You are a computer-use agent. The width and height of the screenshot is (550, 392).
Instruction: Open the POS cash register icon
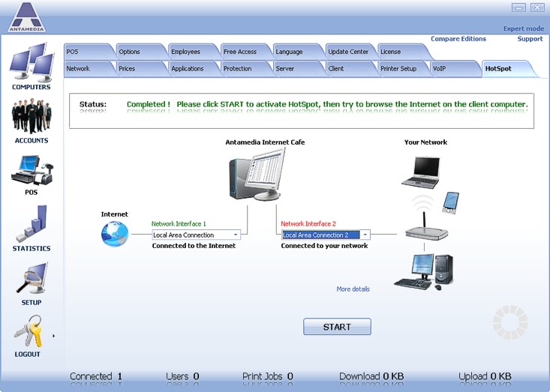click(x=32, y=170)
